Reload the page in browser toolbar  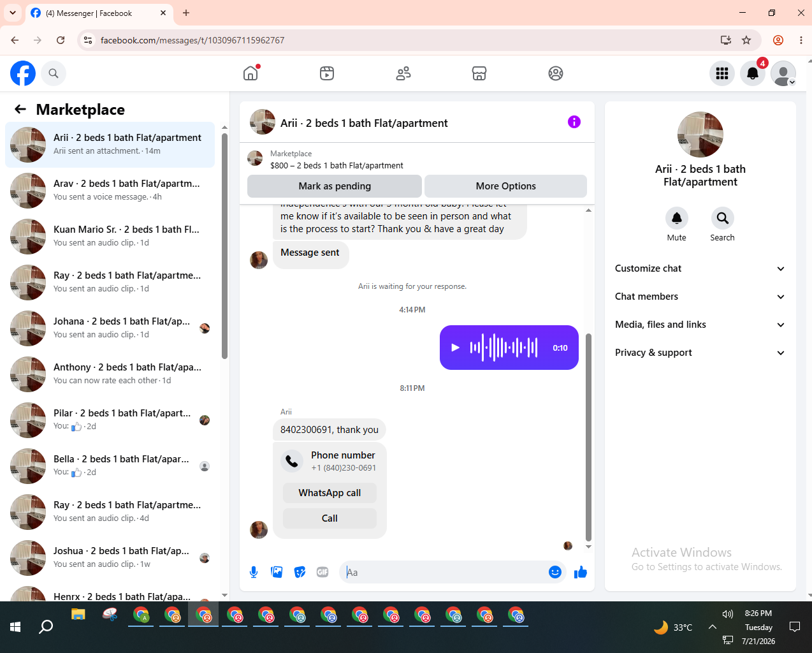(x=61, y=40)
